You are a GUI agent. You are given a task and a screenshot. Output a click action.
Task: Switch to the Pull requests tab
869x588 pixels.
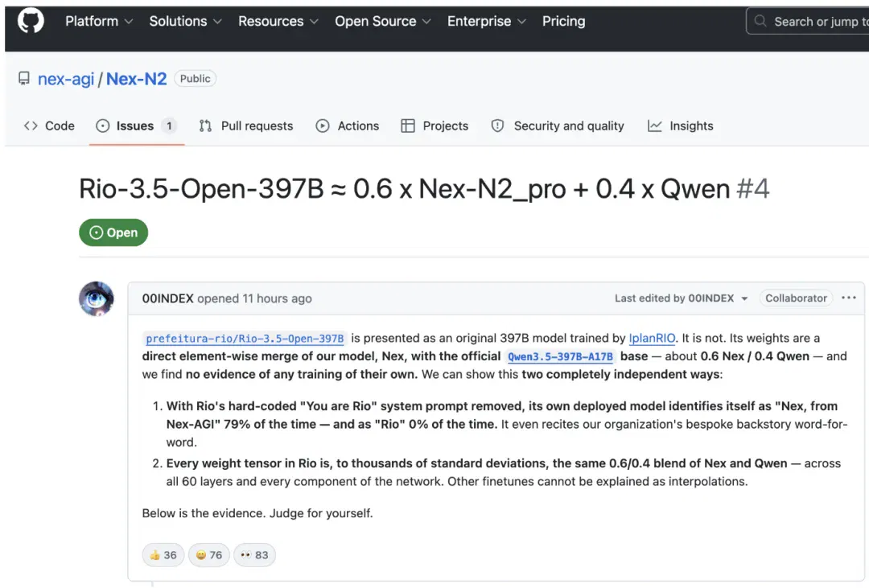(246, 125)
